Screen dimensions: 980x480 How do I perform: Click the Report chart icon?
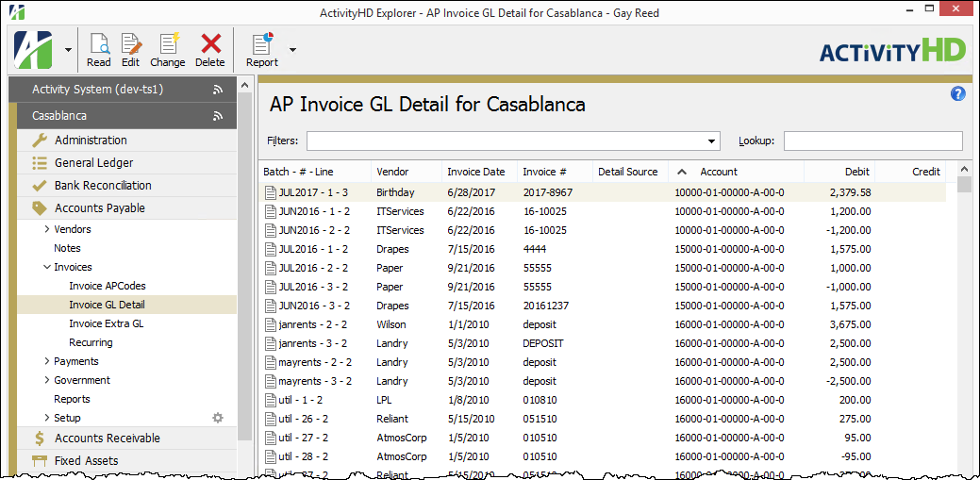pos(261,44)
